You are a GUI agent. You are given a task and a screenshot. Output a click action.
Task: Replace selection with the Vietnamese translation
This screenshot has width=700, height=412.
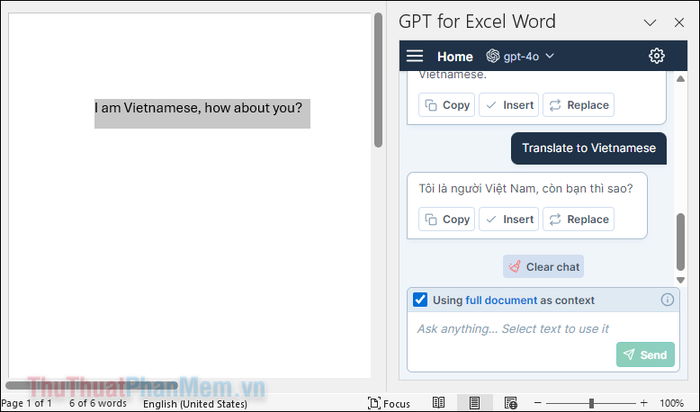(x=579, y=219)
